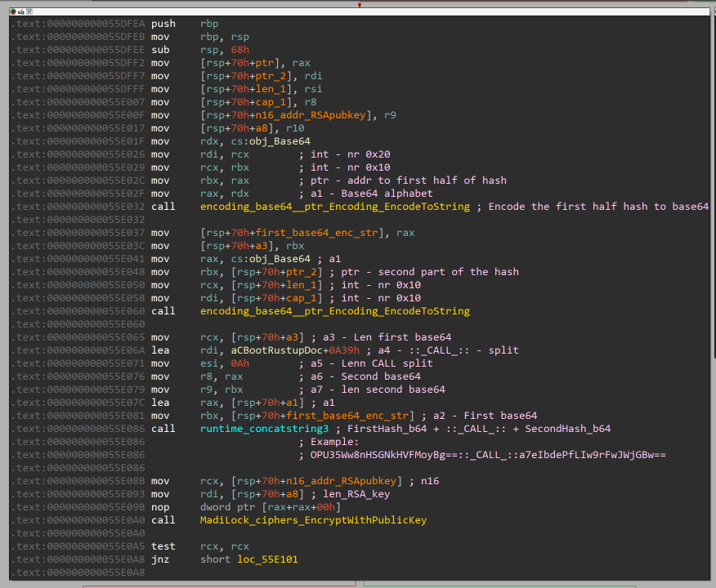Open runtime_concatstring3 call target
The image size is (716, 588).
(x=264, y=429)
